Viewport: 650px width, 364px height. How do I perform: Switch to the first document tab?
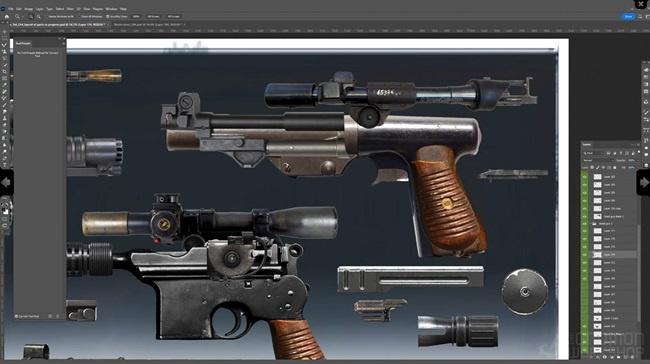pyautogui.click(x=58, y=25)
